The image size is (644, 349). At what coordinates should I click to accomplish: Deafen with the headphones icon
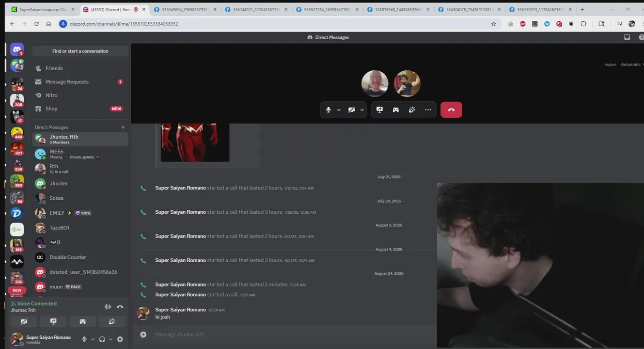[x=102, y=339]
